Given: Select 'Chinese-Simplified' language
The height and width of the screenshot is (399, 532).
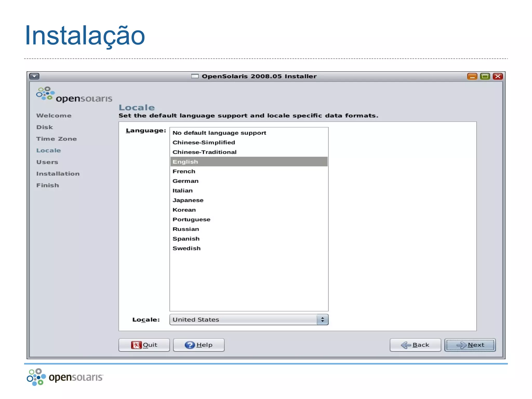Looking at the screenshot, I should (x=249, y=142).
